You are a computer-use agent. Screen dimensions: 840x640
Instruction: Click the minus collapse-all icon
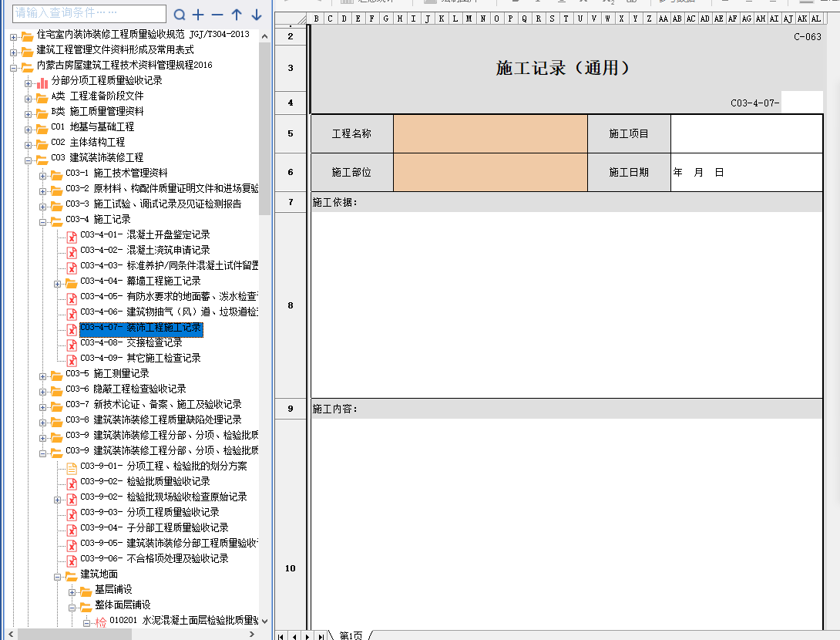pos(217,15)
